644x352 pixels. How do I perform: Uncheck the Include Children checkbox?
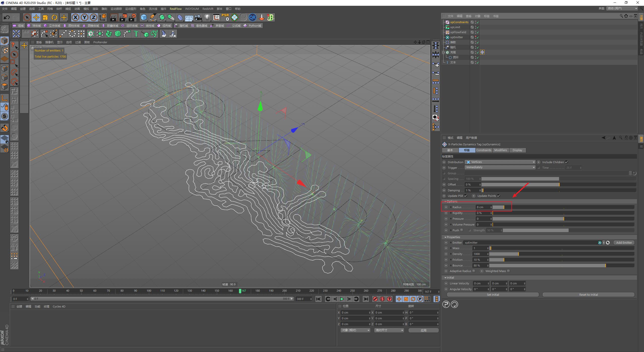(x=567, y=162)
